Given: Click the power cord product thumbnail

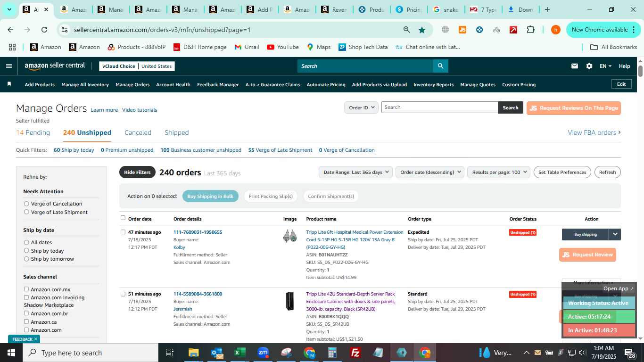Looking at the screenshot, I should [289, 236].
